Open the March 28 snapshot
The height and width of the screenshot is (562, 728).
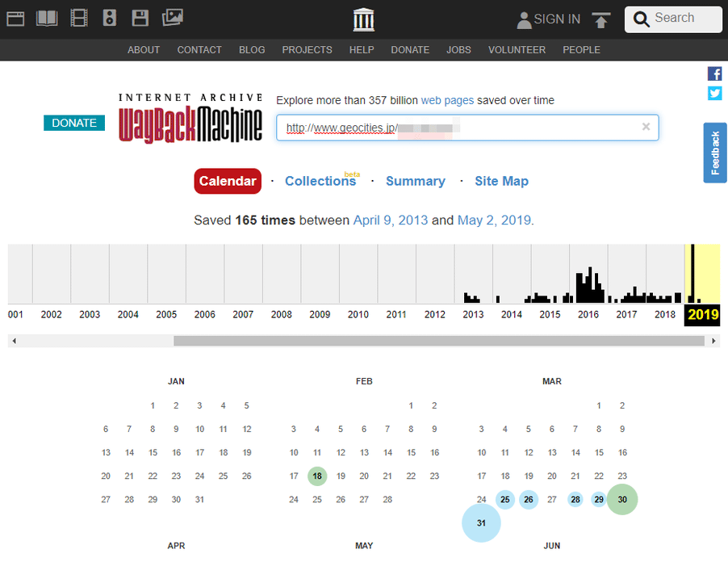[575, 500]
